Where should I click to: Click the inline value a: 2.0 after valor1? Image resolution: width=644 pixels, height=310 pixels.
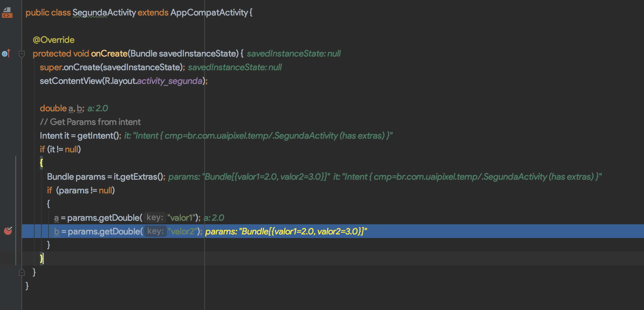[214, 218]
